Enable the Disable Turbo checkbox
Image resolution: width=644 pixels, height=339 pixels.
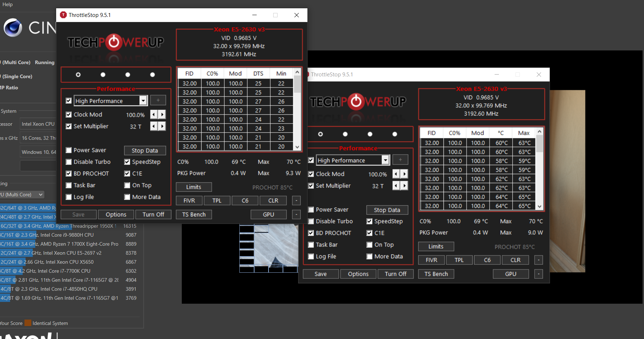coord(69,162)
